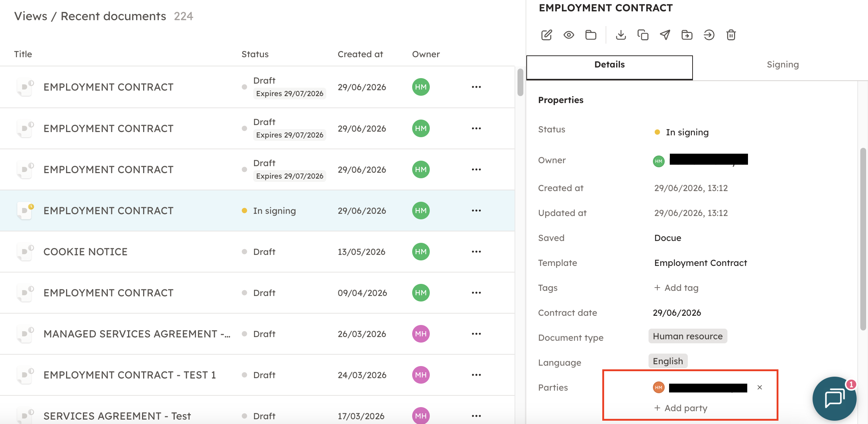This screenshot has width=868, height=424.
Task: Click document icon of SERVICES AGREEMENT - Test
Action: click(x=25, y=416)
